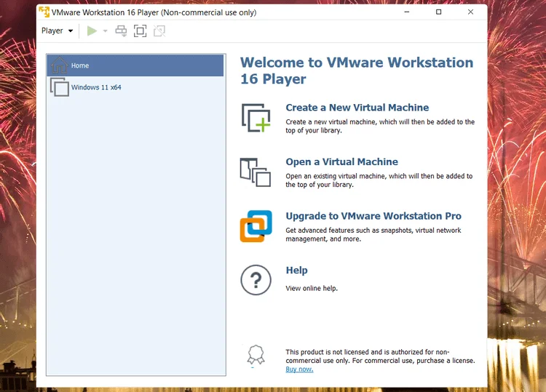The image size is (546, 392).
Task: Click the Home house icon
Action: point(60,65)
